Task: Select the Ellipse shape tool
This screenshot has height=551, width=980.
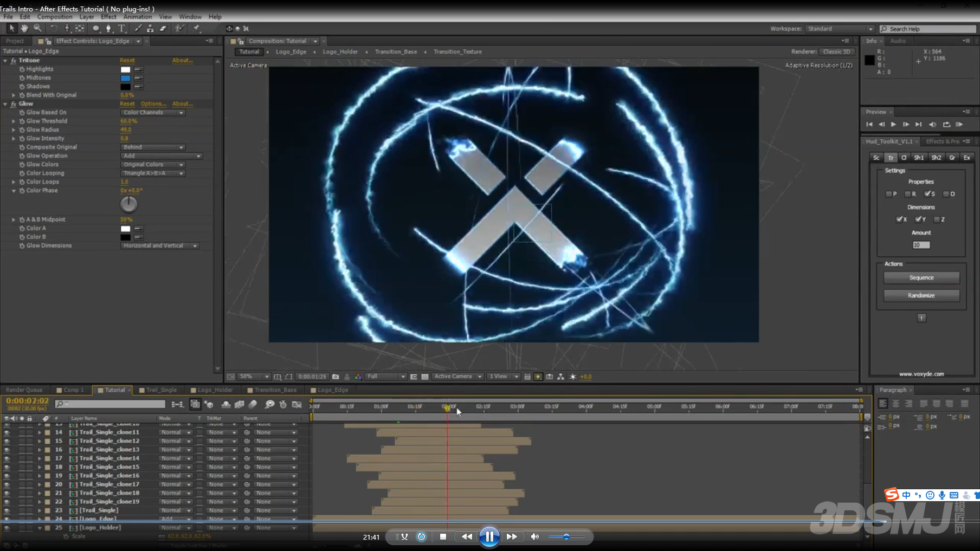Action: click(96, 28)
